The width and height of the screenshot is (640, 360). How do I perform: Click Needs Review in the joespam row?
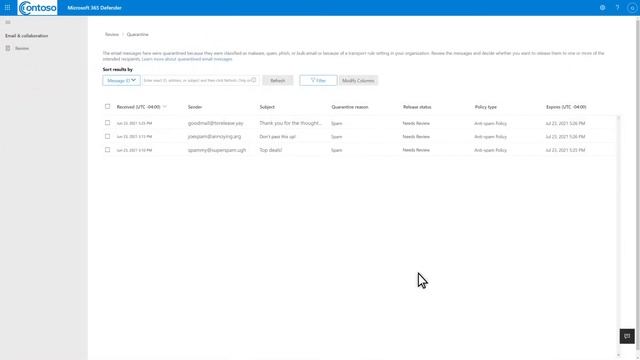[416, 136]
